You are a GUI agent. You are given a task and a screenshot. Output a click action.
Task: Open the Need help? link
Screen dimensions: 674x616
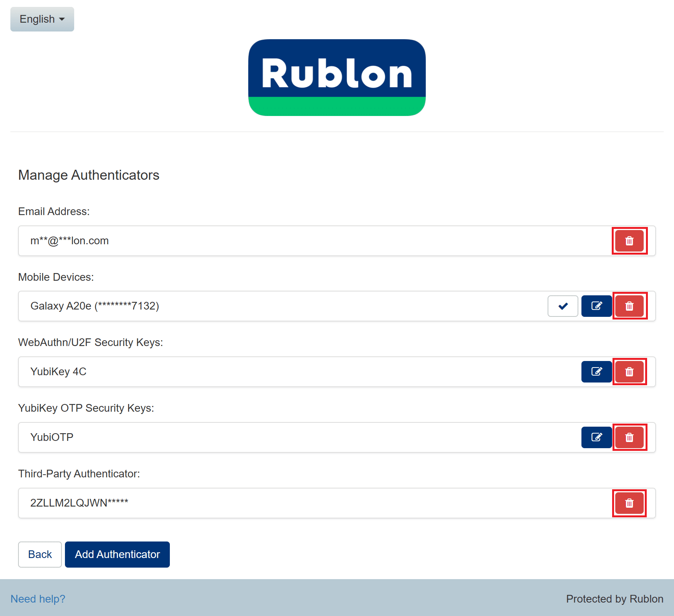point(38,599)
